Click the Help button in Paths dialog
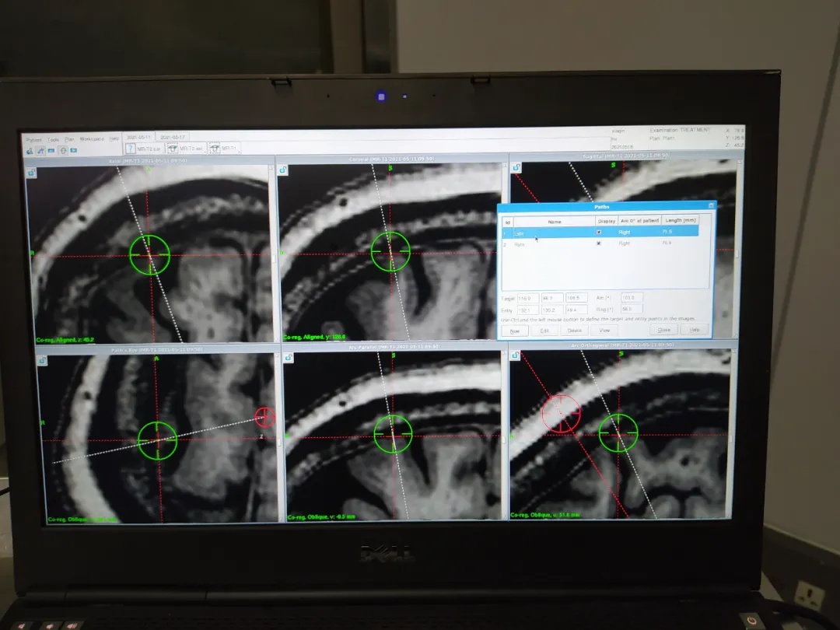Viewport: 840px width, 630px height. [695, 330]
